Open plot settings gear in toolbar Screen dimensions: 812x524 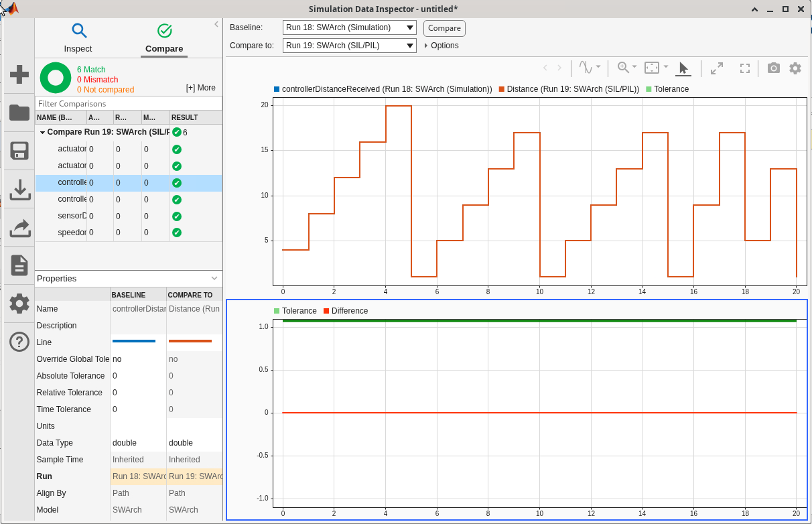pos(795,68)
